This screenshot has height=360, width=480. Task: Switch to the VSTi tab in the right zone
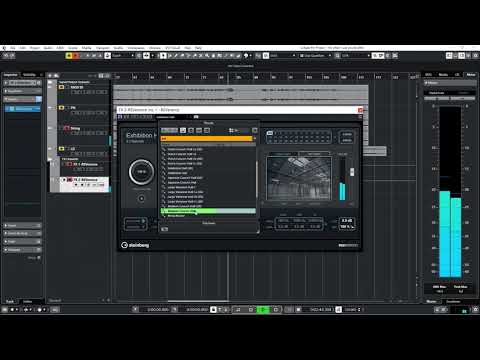(428, 75)
